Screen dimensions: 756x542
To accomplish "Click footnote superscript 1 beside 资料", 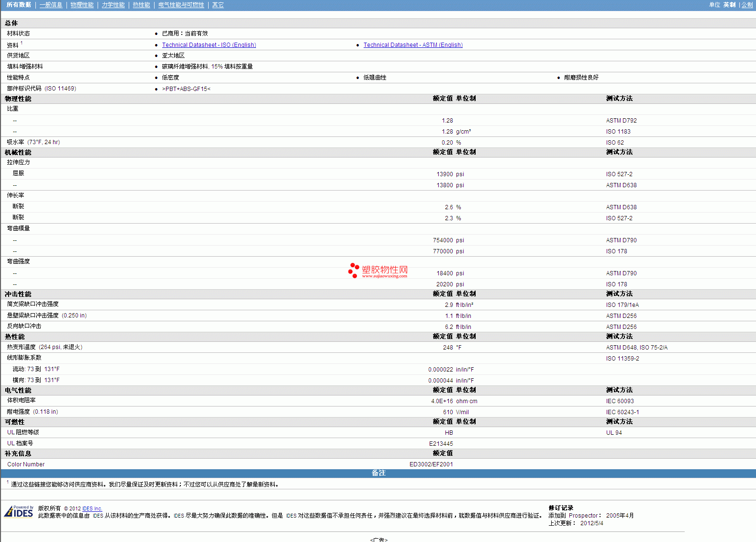I will tap(22, 43).
